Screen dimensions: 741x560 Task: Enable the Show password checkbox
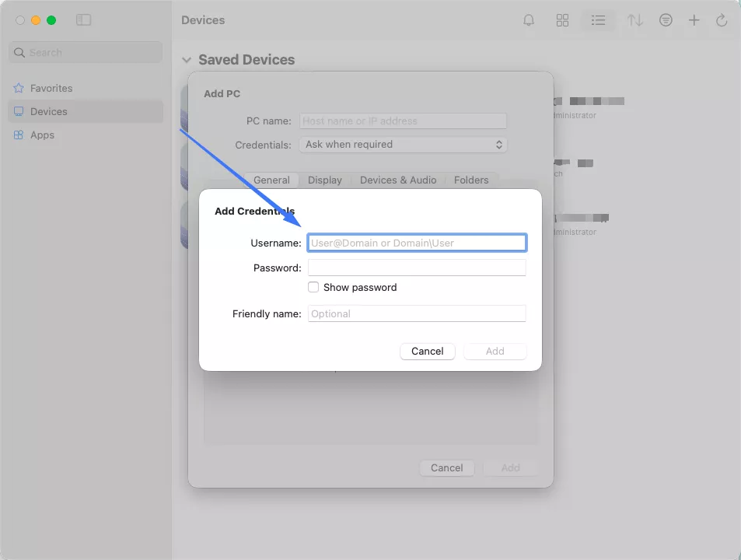[313, 287]
